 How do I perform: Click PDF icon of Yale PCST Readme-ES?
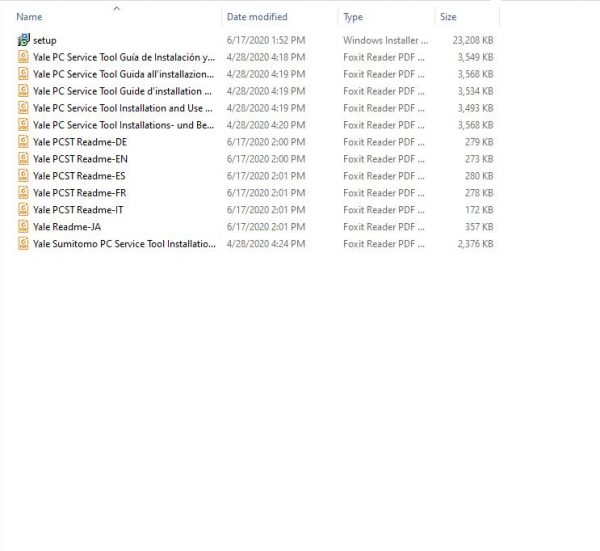23,176
